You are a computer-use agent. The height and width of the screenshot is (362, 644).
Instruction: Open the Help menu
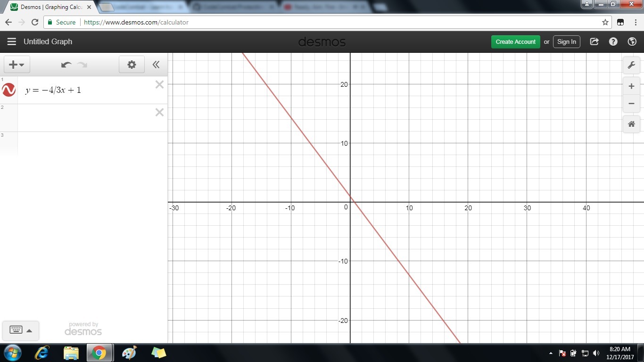click(613, 41)
